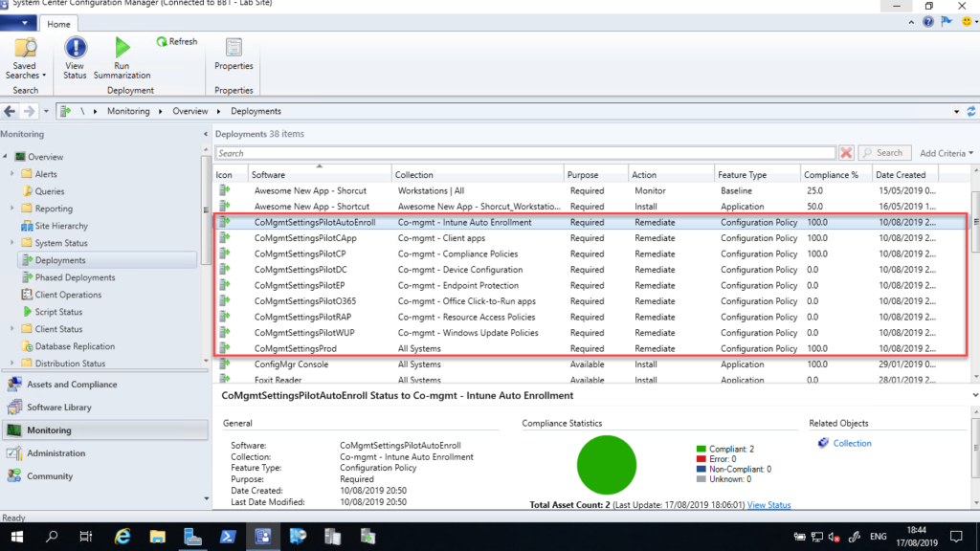
Task: Click the Help question mark icon
Action: (928, 22)
